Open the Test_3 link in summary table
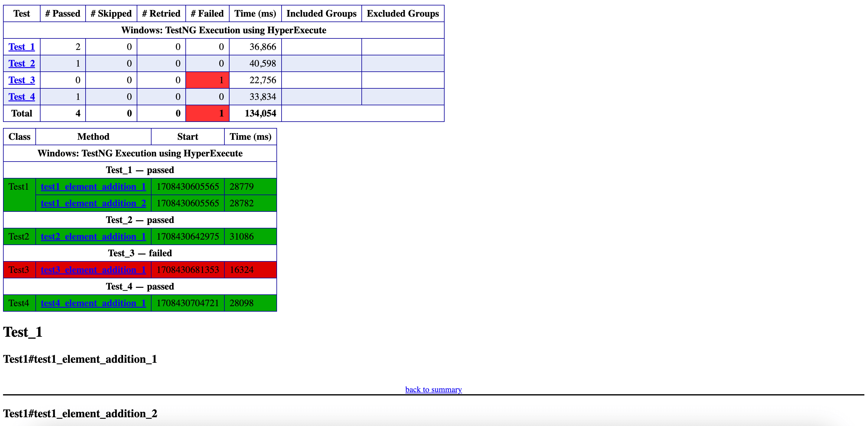Image resolution: width=868 pixels, height=426 pixels. 21,80
